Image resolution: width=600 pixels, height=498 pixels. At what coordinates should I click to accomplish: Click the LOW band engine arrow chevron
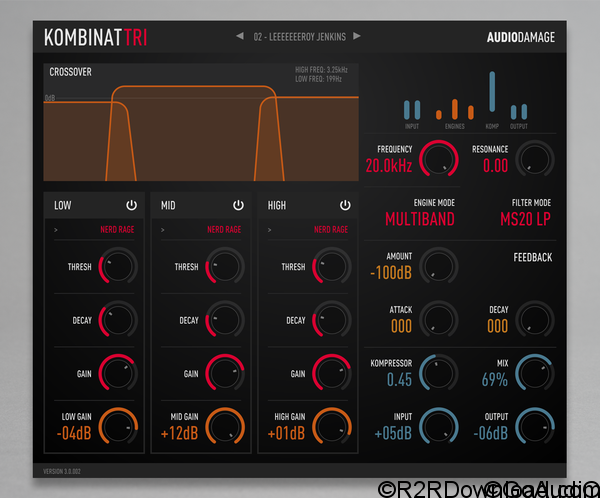coord(56,230)
